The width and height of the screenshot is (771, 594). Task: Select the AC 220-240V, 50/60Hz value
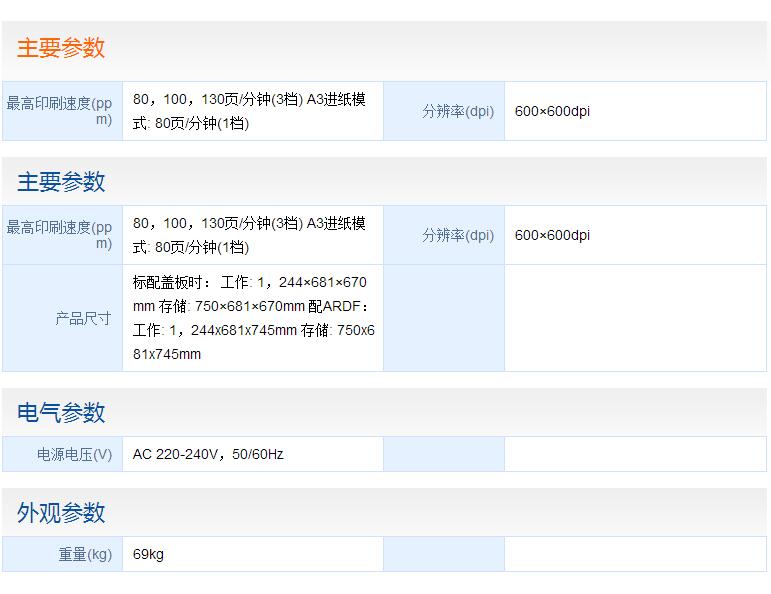[208, 454]
